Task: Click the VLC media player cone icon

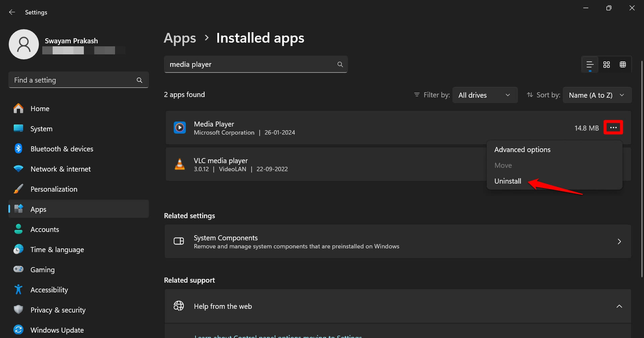Action: click(x=180, y=164)
